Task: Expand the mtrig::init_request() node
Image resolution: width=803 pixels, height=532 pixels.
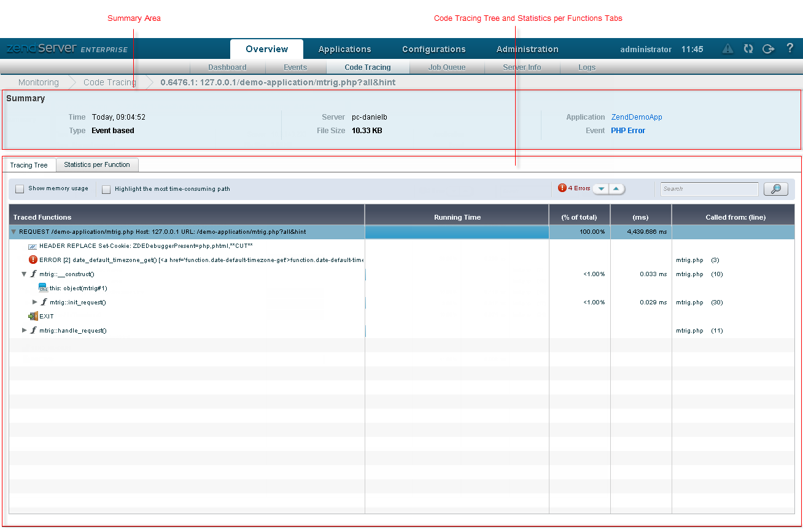Action: pyautogui.click(x=35, y=302)
